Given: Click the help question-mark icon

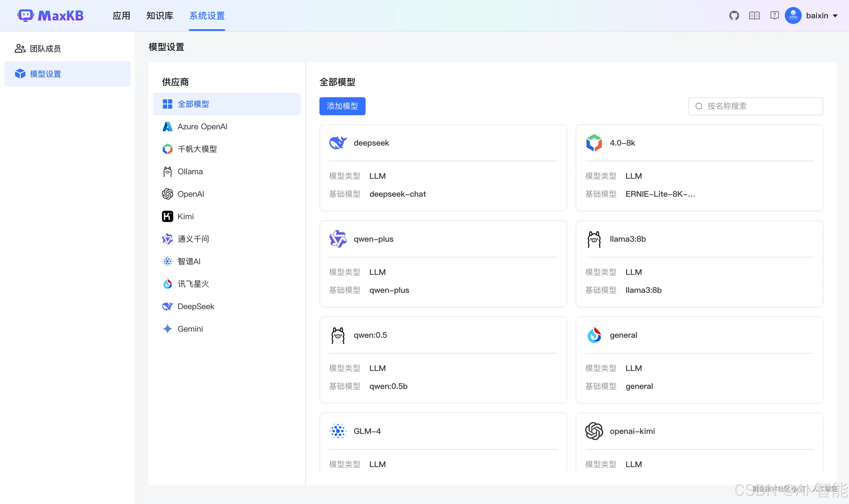Looking at the screenshot, I should pos(774,16).
